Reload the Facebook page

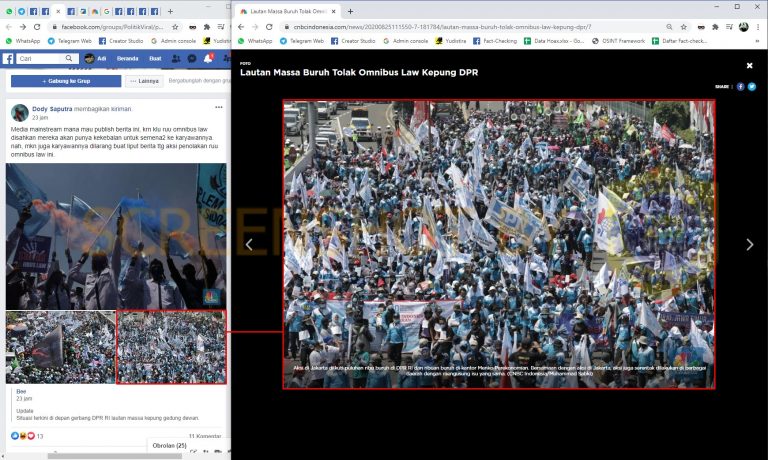click(x=37, y=27)
